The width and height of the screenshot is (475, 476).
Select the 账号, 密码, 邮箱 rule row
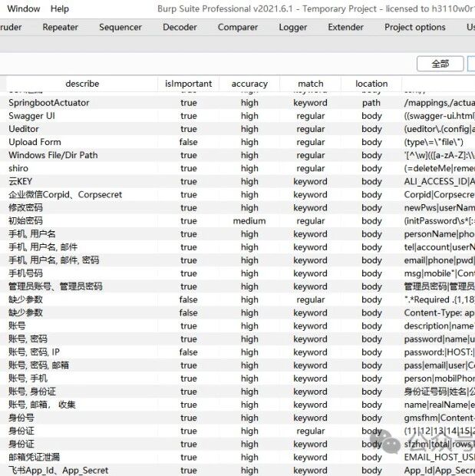point(237,365)
